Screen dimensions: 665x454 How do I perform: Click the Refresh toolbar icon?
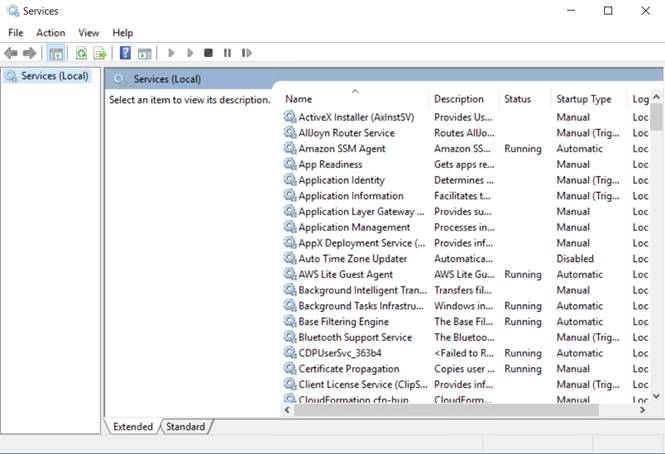[x=81, y=53]
